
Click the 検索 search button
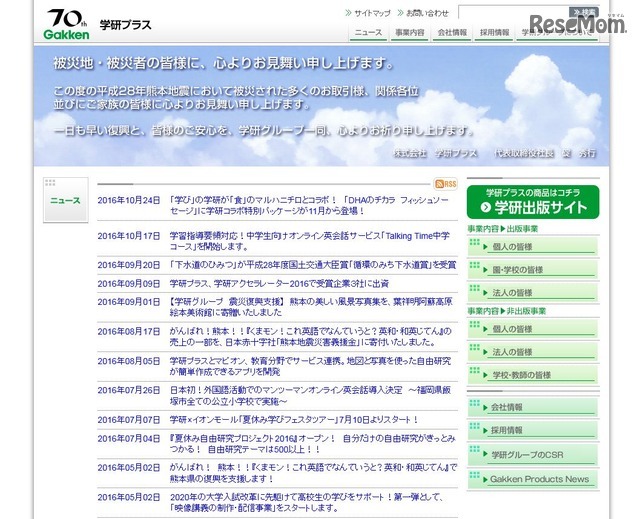584,12
